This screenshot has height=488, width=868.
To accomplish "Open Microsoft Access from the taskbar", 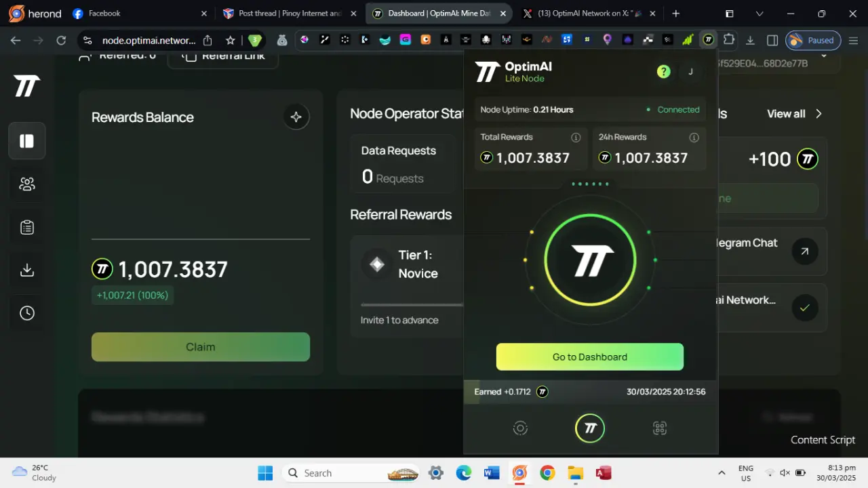I will [603, 472].
